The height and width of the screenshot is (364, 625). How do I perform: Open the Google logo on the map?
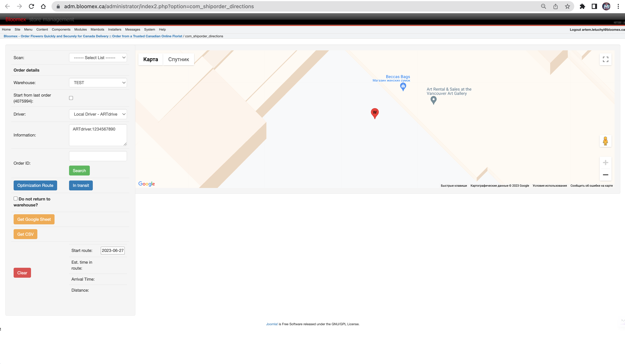point(147,184)
